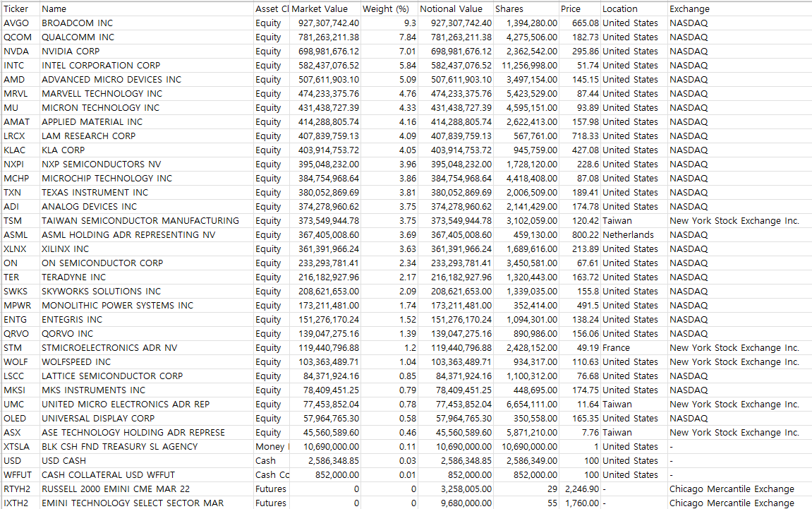Click the France location cell

click(634, 348)
